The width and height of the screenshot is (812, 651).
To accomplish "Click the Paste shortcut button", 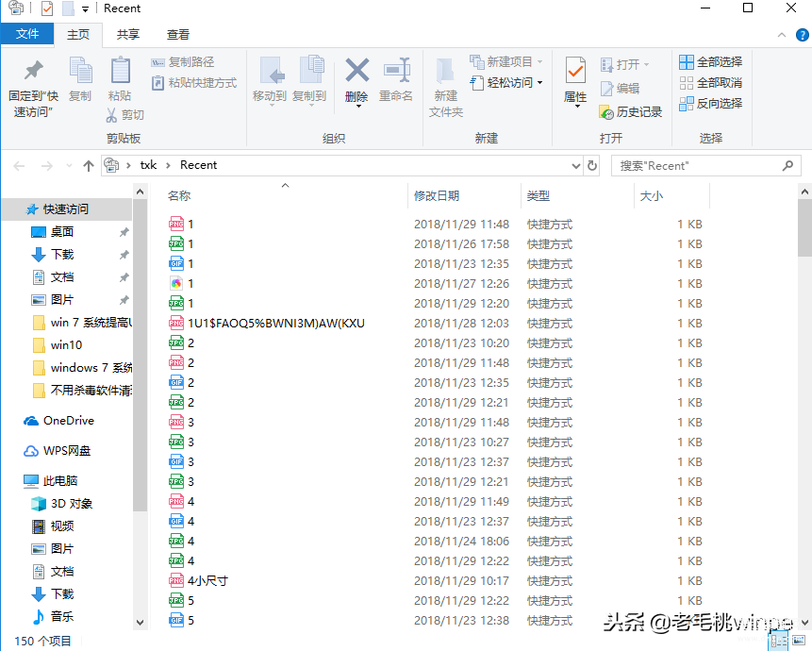I will point(194,83).
